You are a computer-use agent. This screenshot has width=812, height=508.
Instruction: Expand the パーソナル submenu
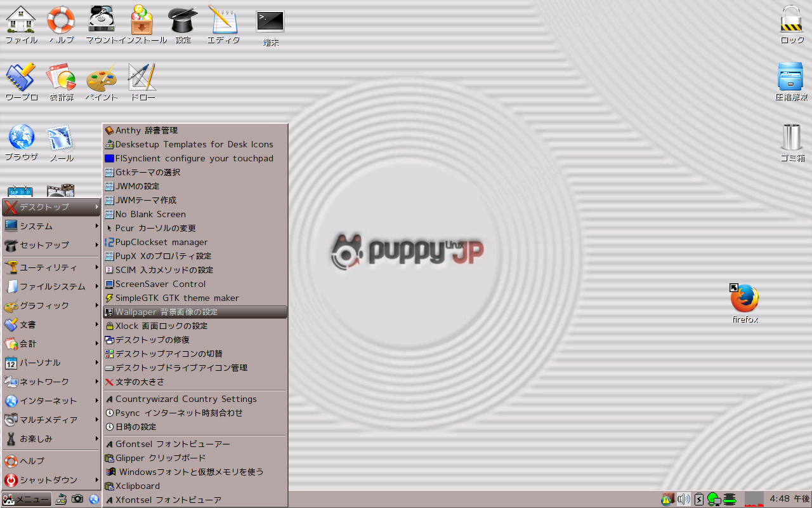(51, 363)
